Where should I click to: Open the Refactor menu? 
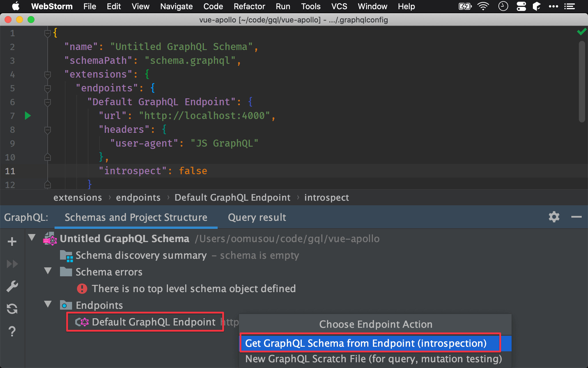249,6
